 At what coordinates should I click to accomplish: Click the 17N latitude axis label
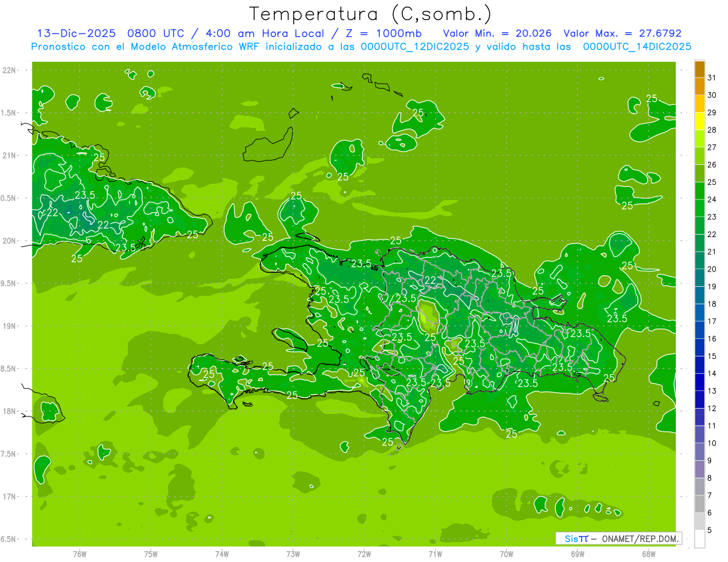click(x=9, y=497)
